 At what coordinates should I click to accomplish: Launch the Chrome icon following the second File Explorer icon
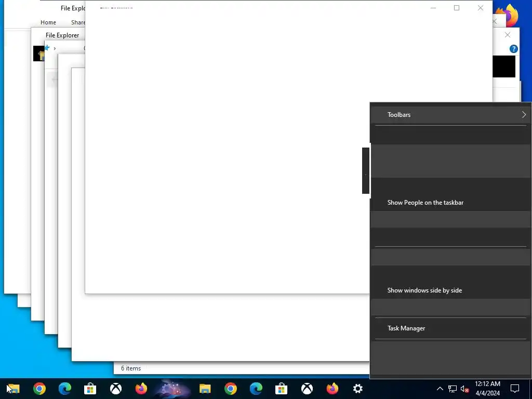pyautogui.click(x=230, y=389)
